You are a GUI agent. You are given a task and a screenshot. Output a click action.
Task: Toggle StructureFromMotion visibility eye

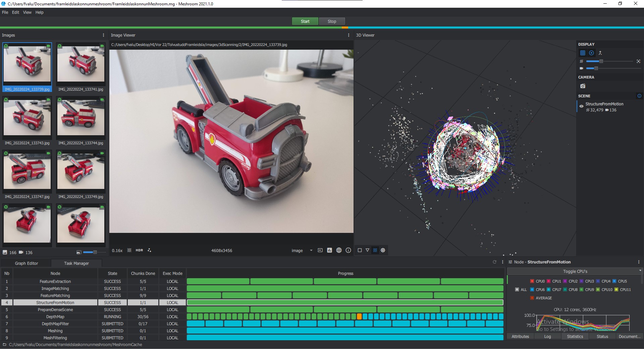tap(581, 106)
